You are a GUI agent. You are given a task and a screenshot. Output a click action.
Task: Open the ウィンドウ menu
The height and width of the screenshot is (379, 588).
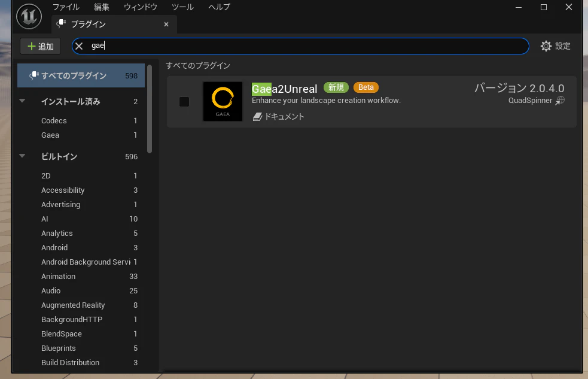pyautogui.click(x=140, y=7)
